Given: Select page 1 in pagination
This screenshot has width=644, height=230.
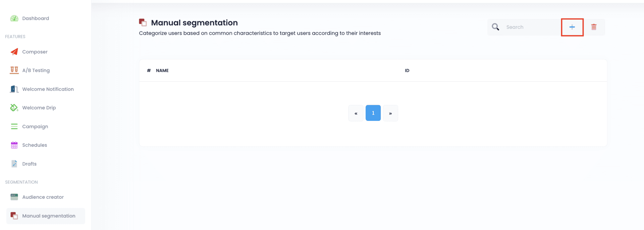Looking at the screenshot, I should click(373, 113).
